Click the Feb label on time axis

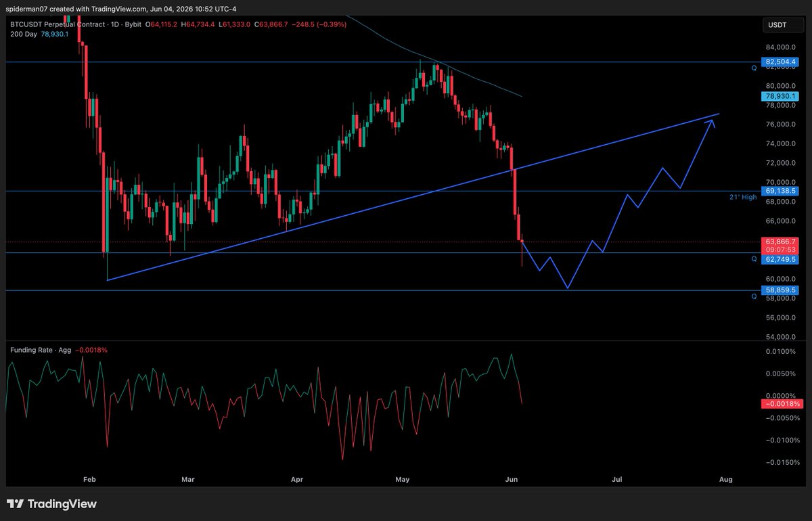pyautogui.click(x=88, y=480)
